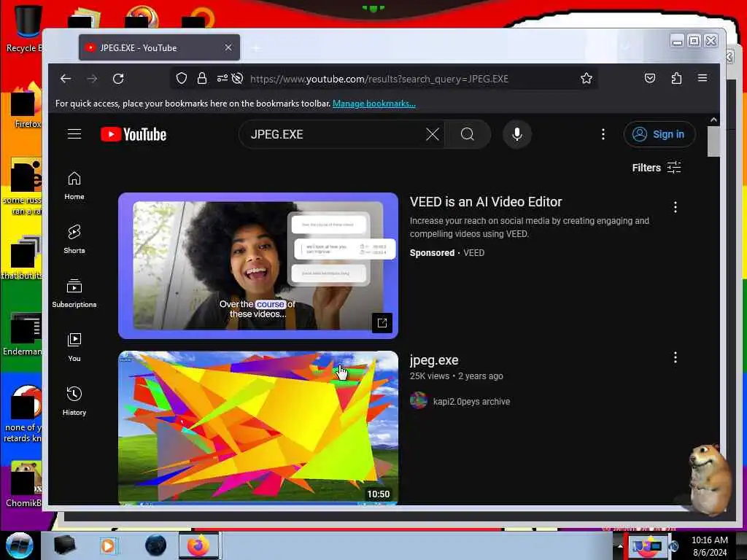Open media player taskbar icon

(108, 545)
